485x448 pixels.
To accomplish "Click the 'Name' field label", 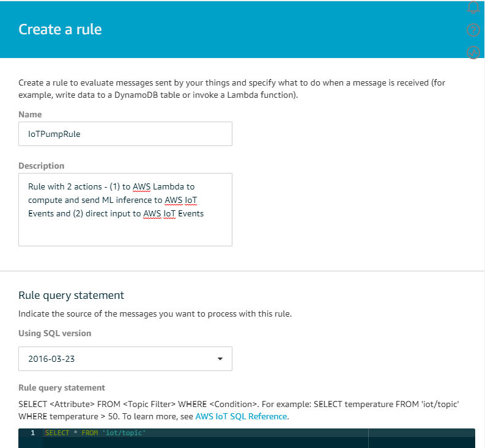I will tap(30, 114).
